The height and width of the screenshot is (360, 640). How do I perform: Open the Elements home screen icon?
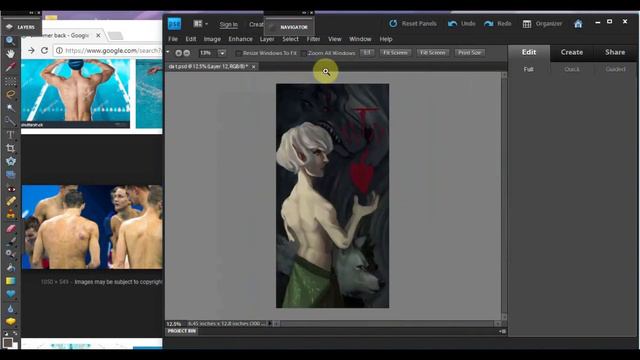(x=578, y=24)
